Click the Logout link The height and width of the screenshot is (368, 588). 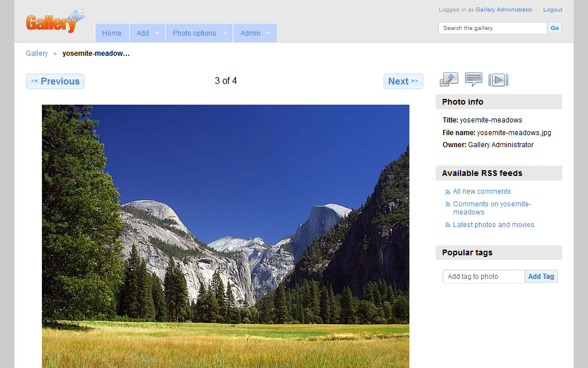pos(552,10)
